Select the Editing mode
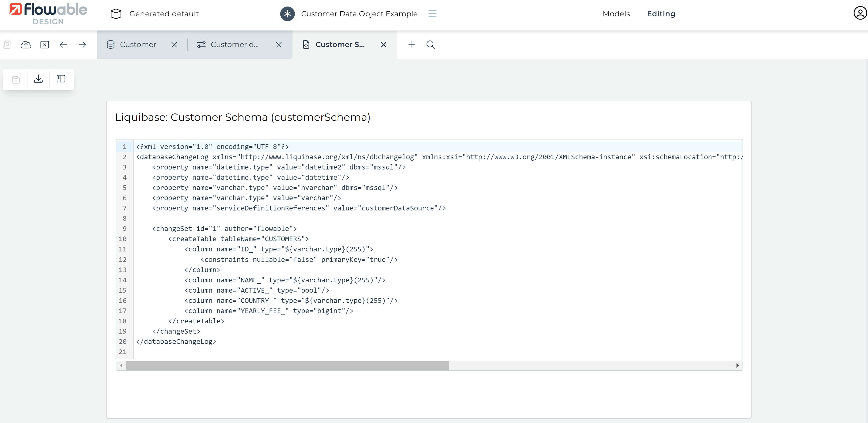This screenshot has height=423, width=868. point(661,14)
